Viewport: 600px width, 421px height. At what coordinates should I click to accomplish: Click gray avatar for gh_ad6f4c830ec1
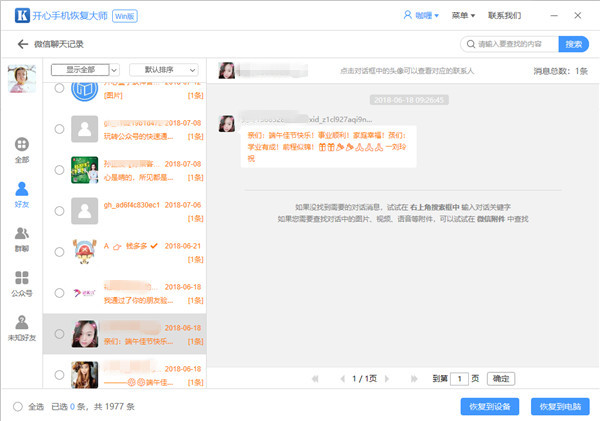pyautogui.click(x=85, y=211)
